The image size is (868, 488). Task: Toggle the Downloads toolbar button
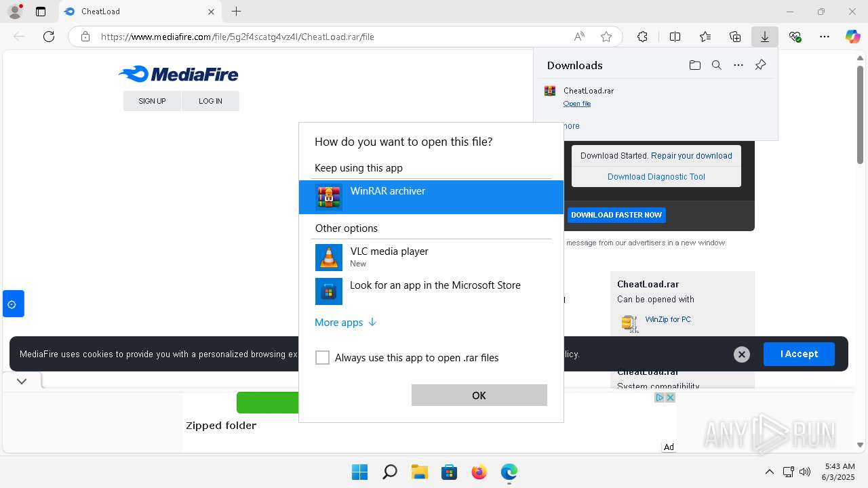(x=765, y=37)
